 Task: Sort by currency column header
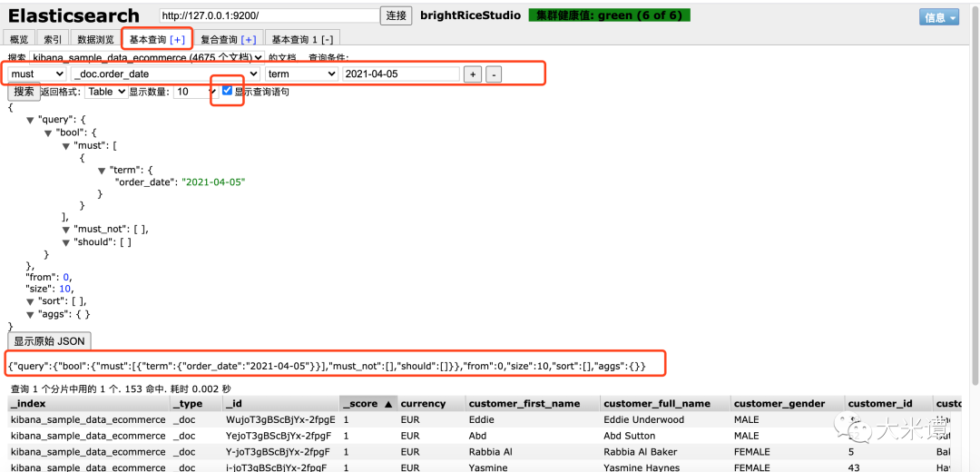432,404
